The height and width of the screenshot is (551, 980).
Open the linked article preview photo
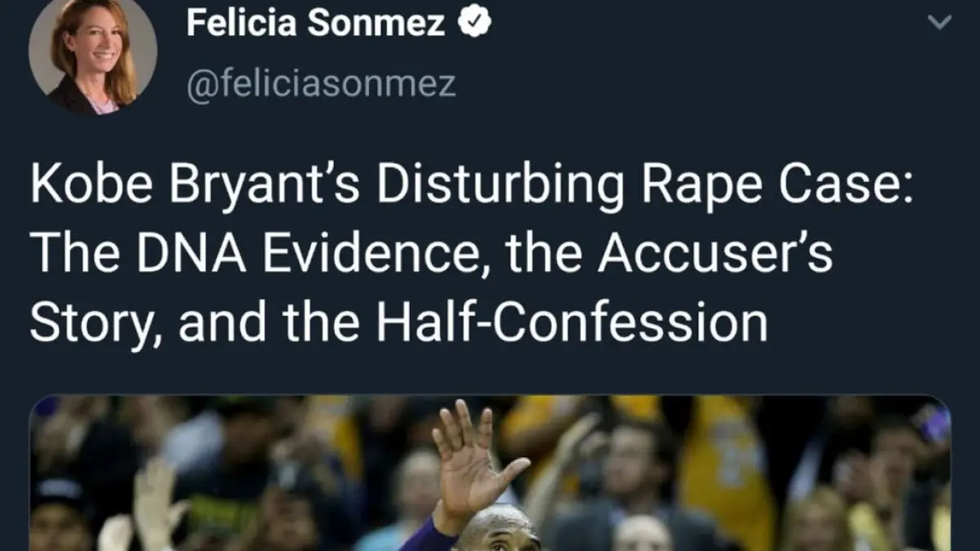(x=490, y=473)
